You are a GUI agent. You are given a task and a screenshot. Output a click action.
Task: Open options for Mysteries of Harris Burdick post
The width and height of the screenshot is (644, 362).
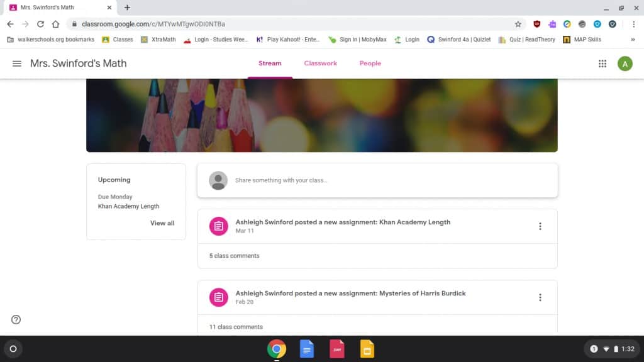coord(540,297)
